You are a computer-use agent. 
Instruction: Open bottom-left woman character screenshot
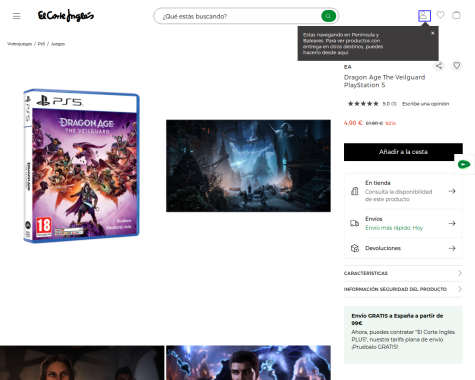82,363
